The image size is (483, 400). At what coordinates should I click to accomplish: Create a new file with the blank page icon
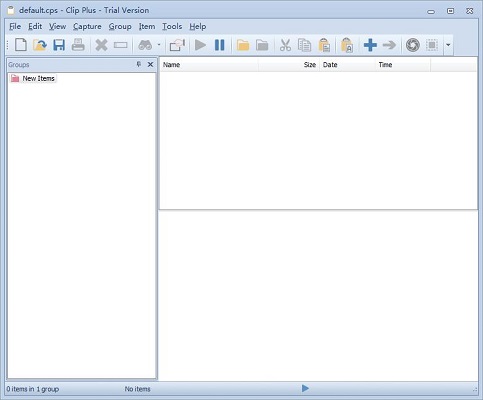(x=21, y=45)
